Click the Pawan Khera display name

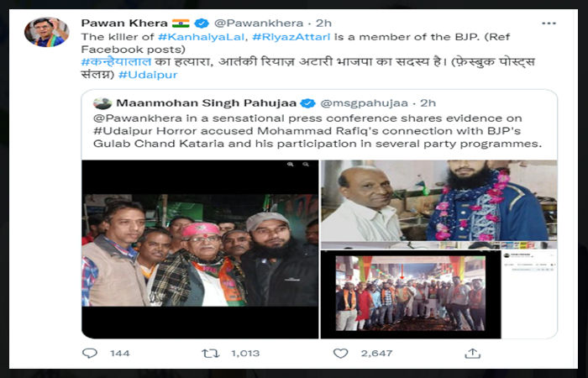124,24
